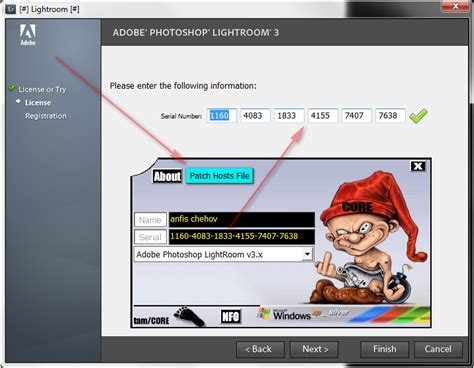Click the tam/CORE text in keygen

coord(152,321)
